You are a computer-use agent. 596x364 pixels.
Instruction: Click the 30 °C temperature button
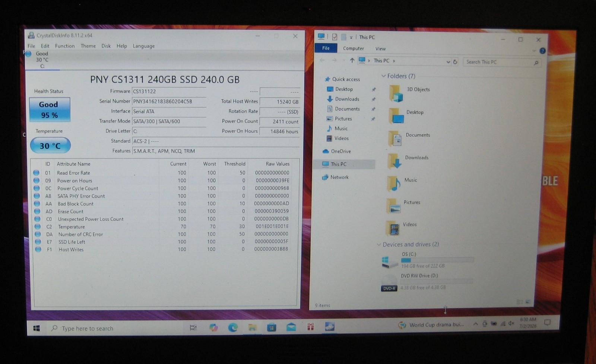point(50,146)
